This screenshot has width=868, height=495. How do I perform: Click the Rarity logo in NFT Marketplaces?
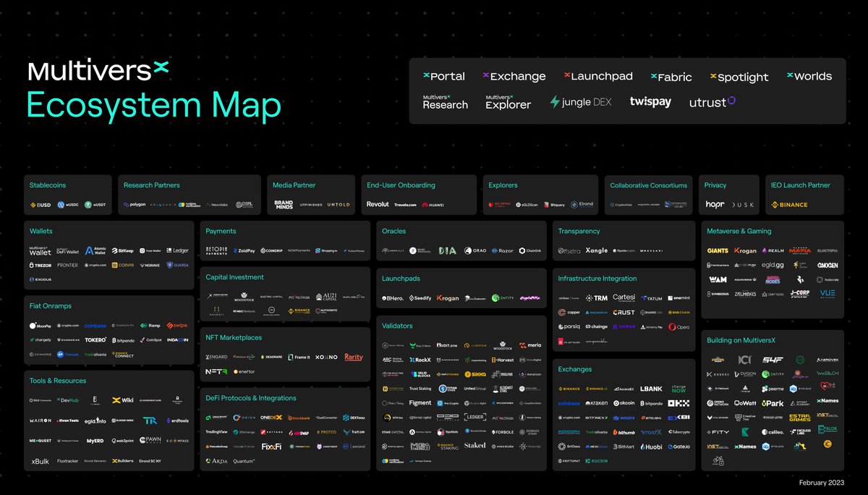[354, 357]
